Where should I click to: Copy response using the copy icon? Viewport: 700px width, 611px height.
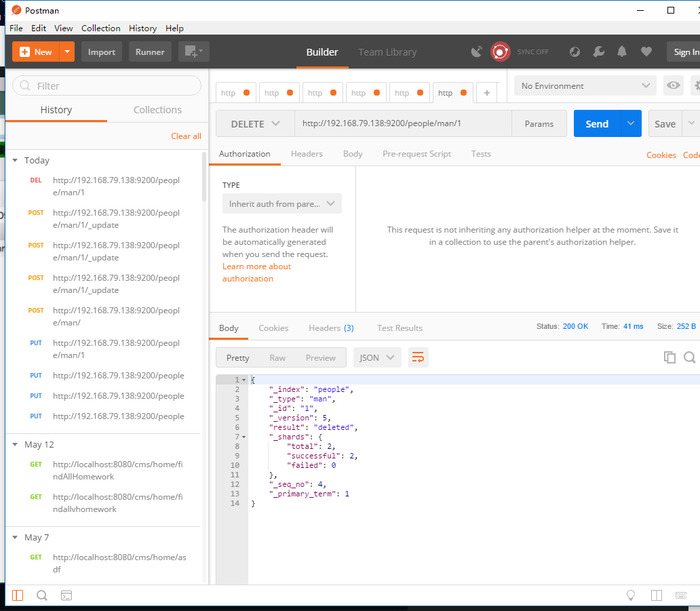click(669, 357)
